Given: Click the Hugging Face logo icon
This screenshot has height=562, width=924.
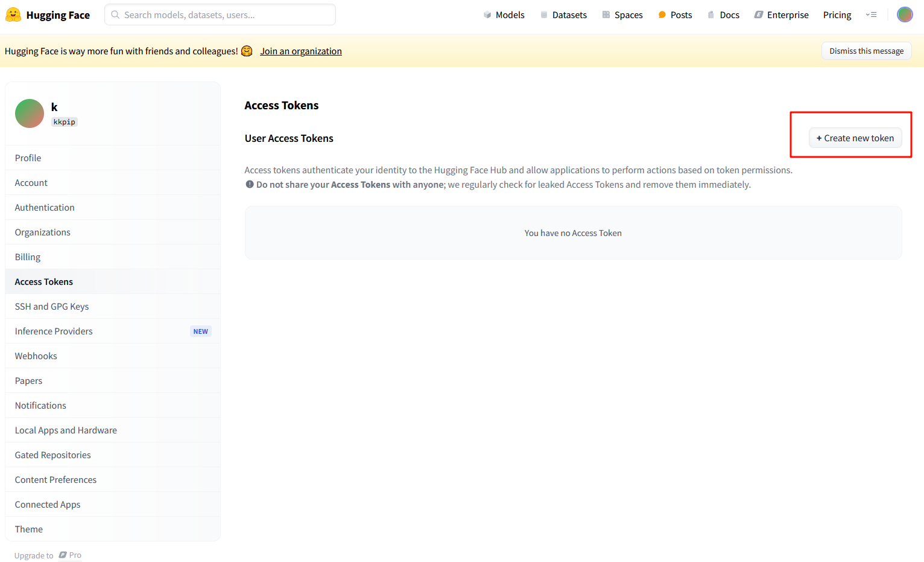Looking at the screenshot, I should (13, 14).
